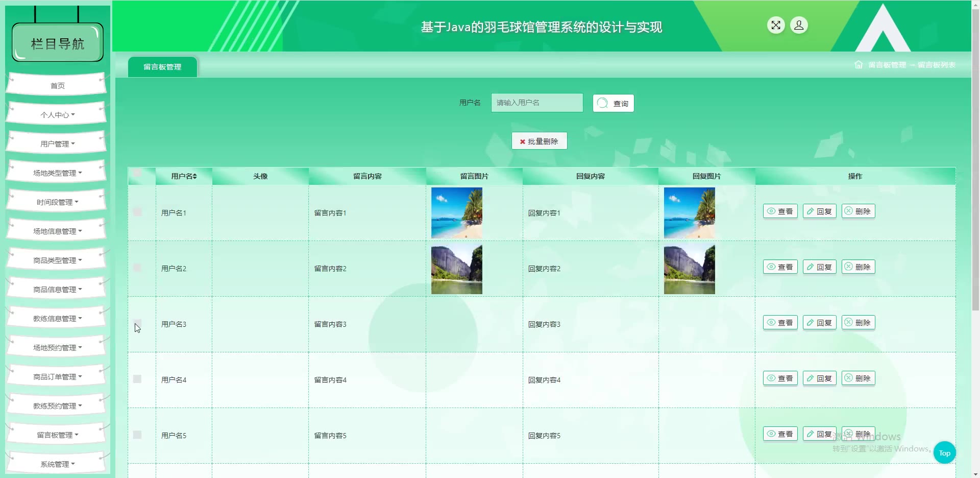The height and width of the screenshot is (478, 980).
Task: Click the 回复内容4 cell text
Action: [x=544, y=380]
